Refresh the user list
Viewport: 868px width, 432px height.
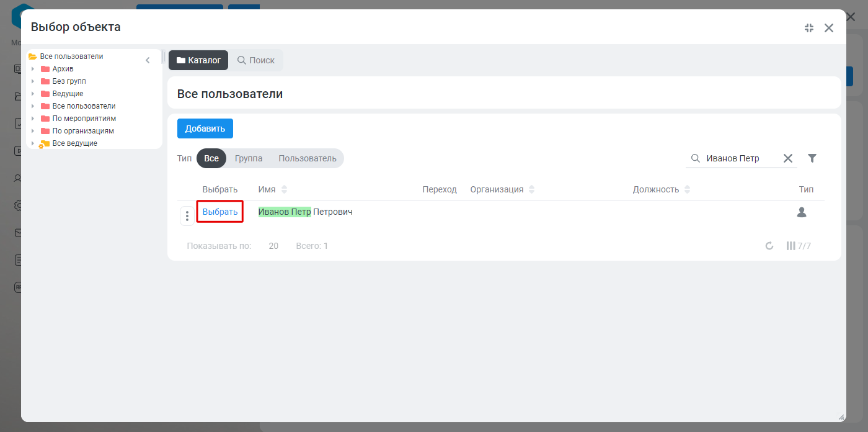[x=769, y=246]
